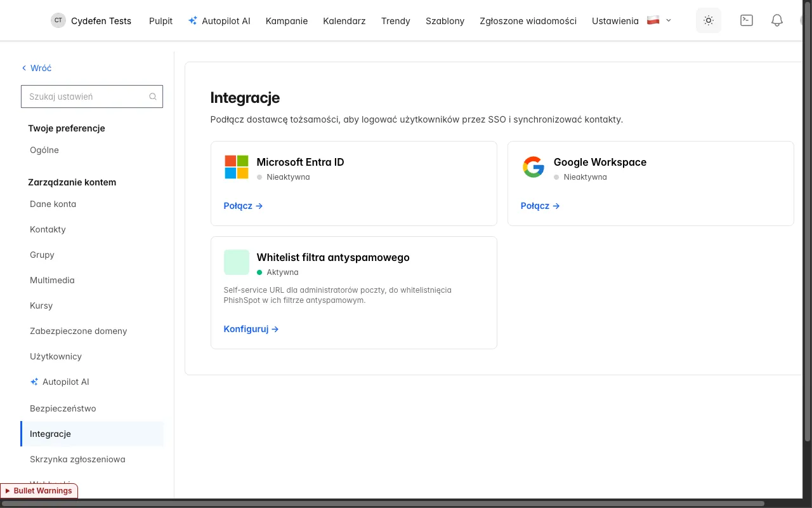Click the CT account avatar
The image size is (812, 508).
coord(58,20)
